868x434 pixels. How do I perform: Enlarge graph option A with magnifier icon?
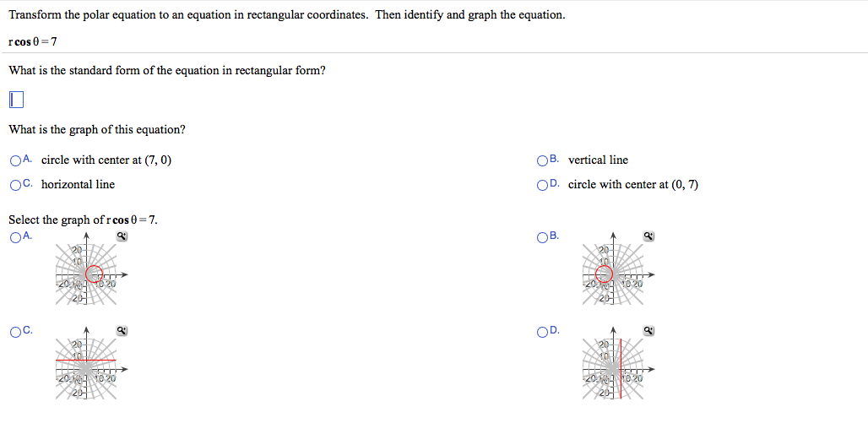tap(122, 237)
